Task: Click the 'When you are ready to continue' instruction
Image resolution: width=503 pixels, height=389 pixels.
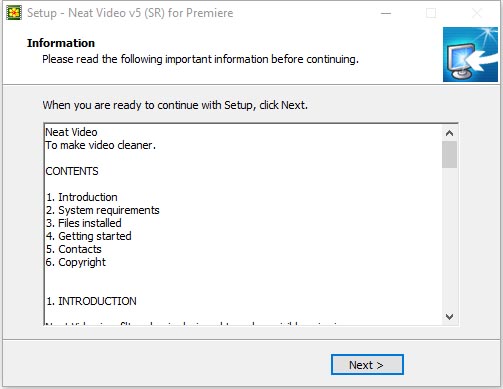Action: pos(175,105)
